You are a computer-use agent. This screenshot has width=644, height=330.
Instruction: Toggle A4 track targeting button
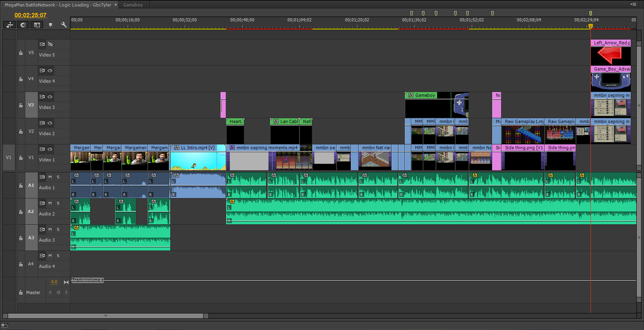click(x=31, y=264)
